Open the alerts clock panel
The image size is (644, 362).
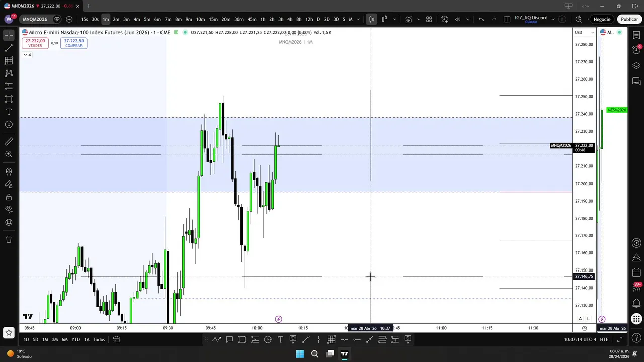coord(636,50)
